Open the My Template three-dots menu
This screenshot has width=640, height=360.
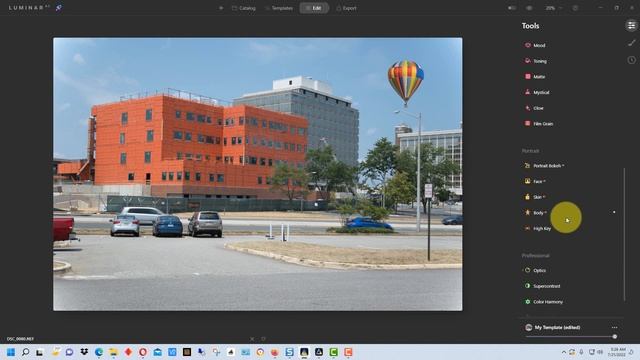pos(614,327)
